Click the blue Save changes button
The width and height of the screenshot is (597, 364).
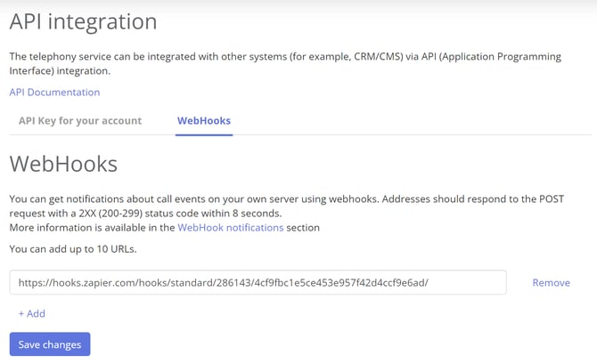pos(50,344)
